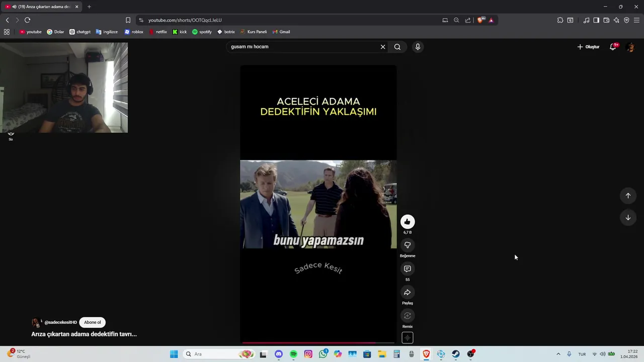Expand the hidden system tray icons
The height and width of the screenshot is (362, 644).
[x=558, y=354]
